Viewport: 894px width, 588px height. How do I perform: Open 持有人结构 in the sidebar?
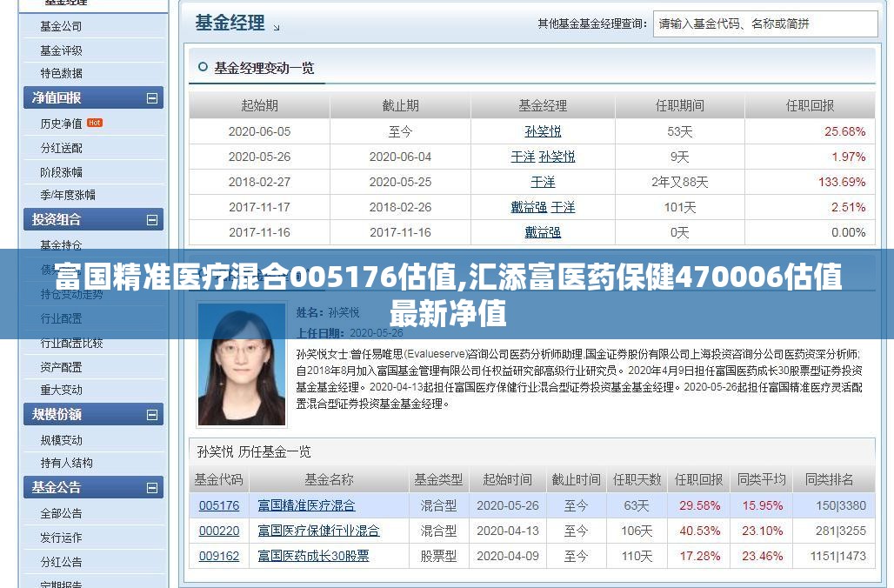(66, 463)
